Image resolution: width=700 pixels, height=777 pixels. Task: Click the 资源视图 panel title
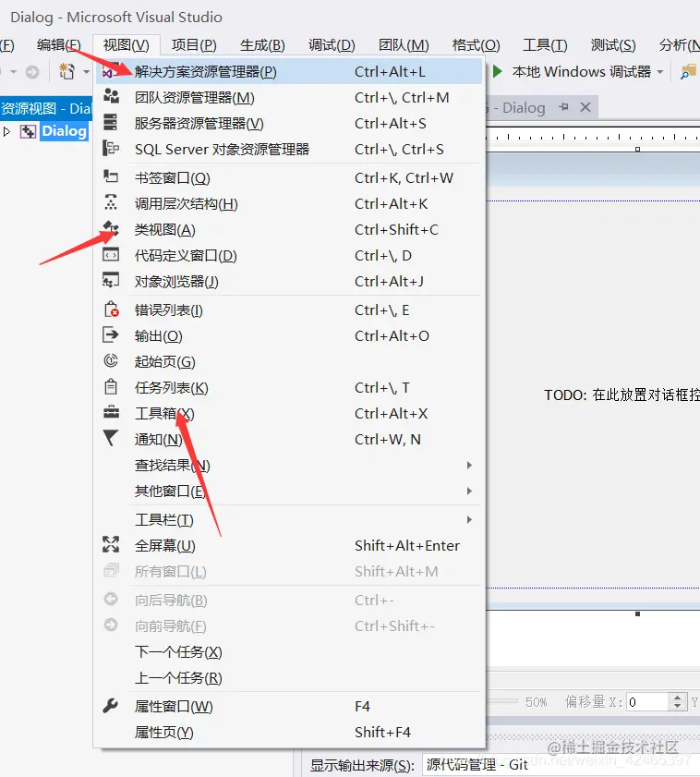point(46,108)
